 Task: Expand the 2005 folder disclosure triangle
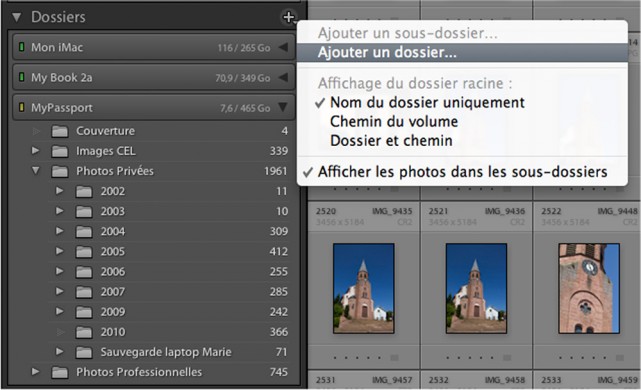point(60,251)
